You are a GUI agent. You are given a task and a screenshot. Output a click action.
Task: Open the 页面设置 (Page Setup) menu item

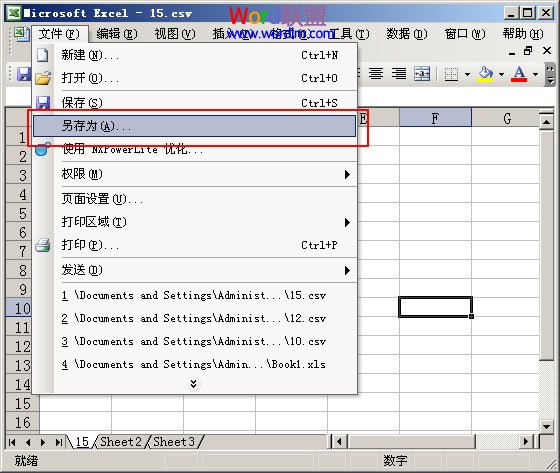(195, 198)
